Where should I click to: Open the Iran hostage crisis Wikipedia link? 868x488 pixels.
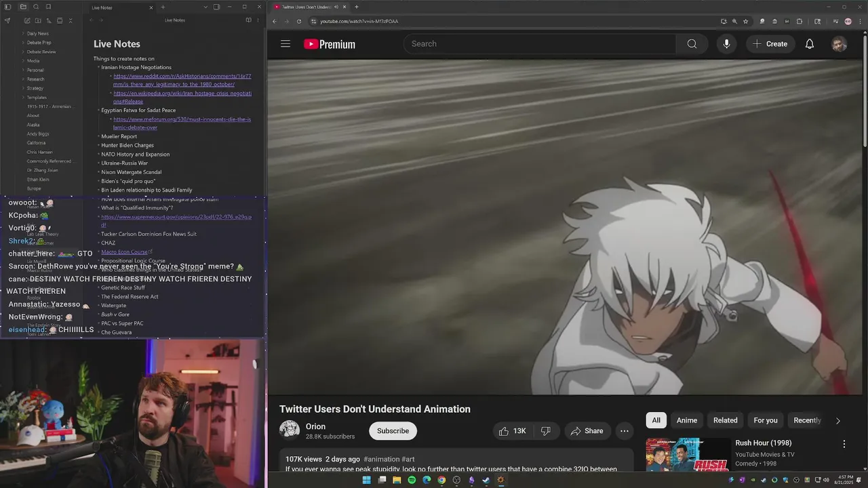182,97
